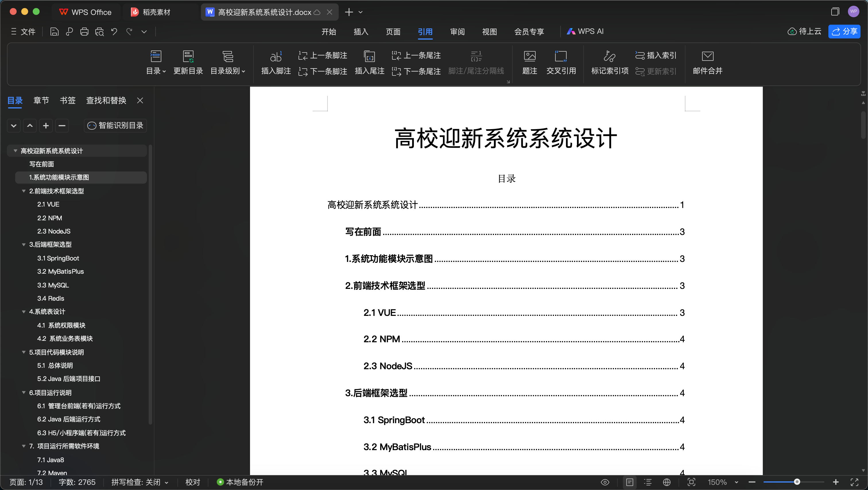Switch to 章节 navigation tab
Screen dimensions: 868x490
click(x=41, y=100)
